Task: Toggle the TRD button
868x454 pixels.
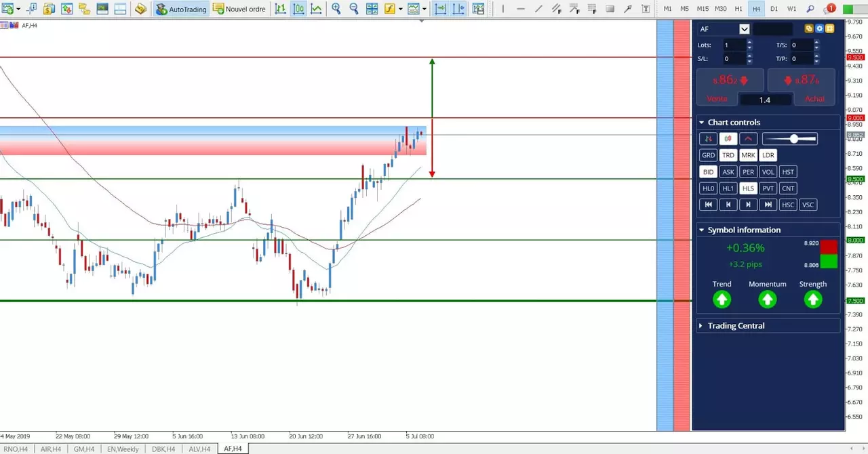Action: pyautogui.click(x=728, y=155)
